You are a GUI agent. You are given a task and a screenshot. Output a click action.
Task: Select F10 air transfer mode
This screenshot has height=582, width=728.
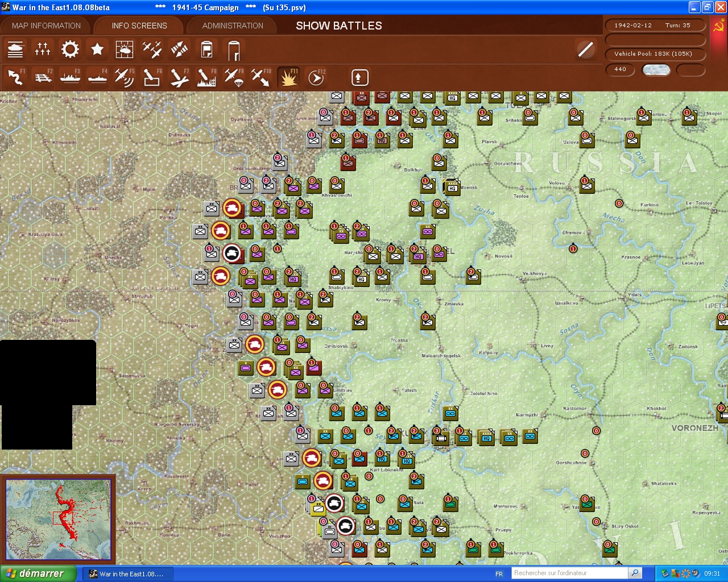point(261,77)
